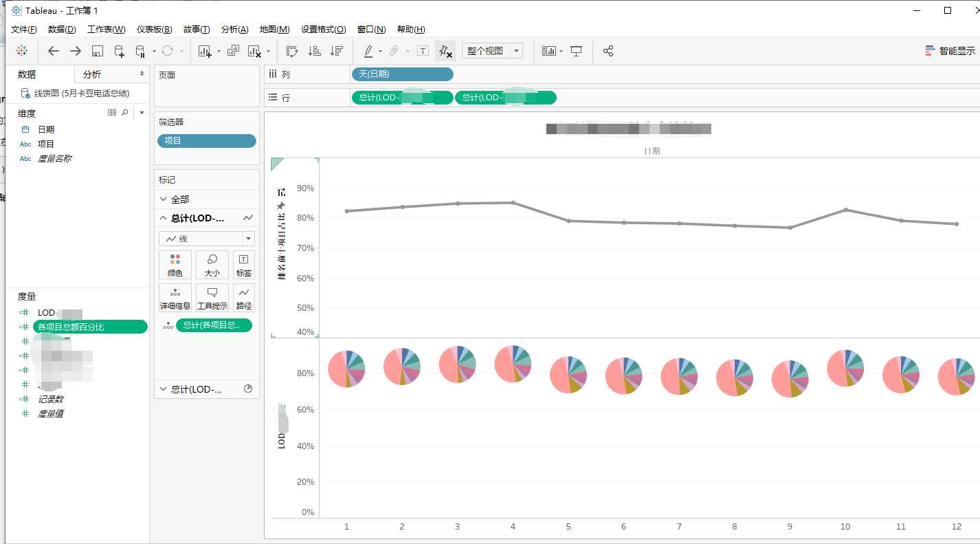The height and width of the screenshot is (544, 980).
Task: Click the redo forward arrow in toolbar
Action: [76, 51]
